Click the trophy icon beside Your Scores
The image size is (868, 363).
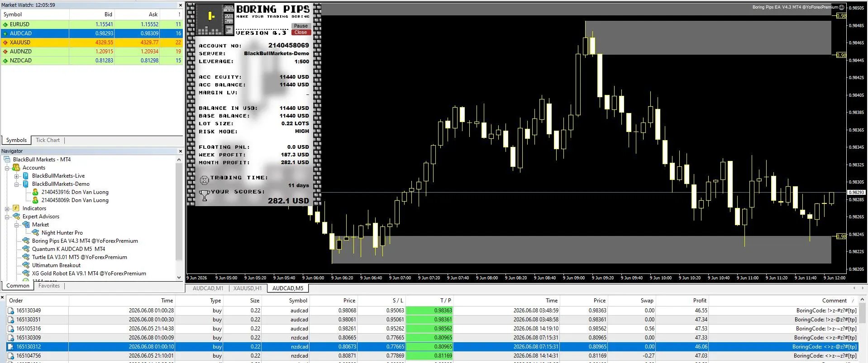tap(205, 195)
